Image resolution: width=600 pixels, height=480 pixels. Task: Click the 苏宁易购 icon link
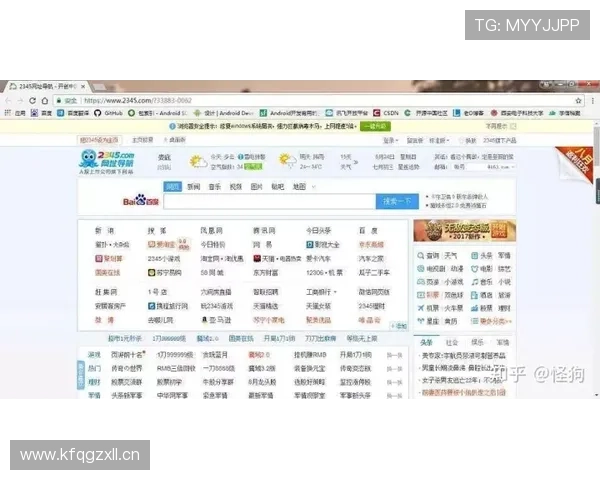(165, 273)
